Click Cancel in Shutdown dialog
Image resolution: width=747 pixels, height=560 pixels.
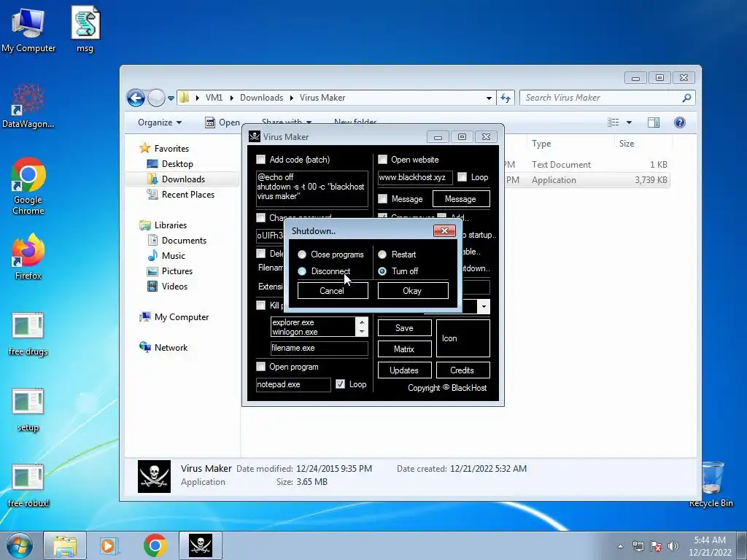[x=333, y=290]
